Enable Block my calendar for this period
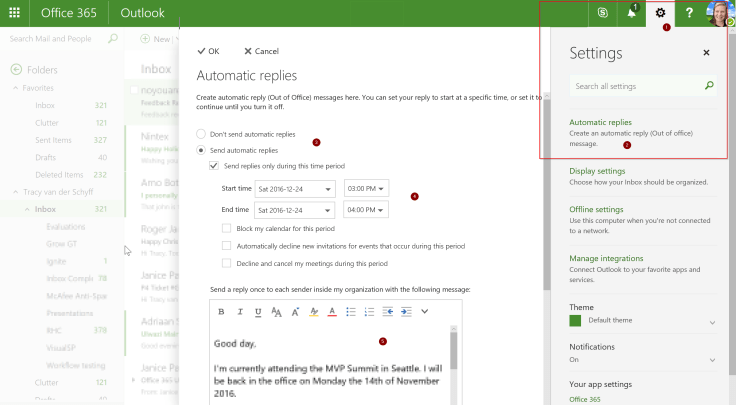 click(x=227, y=228)
